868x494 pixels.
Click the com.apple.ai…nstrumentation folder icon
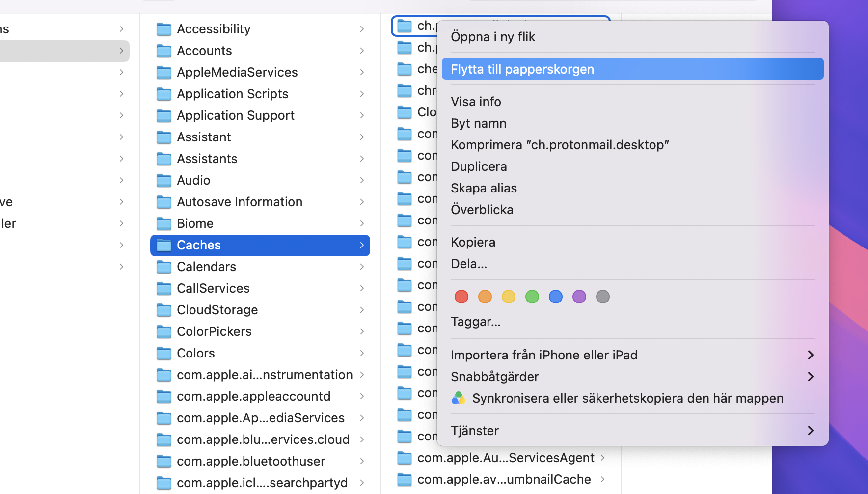[x=164, y=375]
